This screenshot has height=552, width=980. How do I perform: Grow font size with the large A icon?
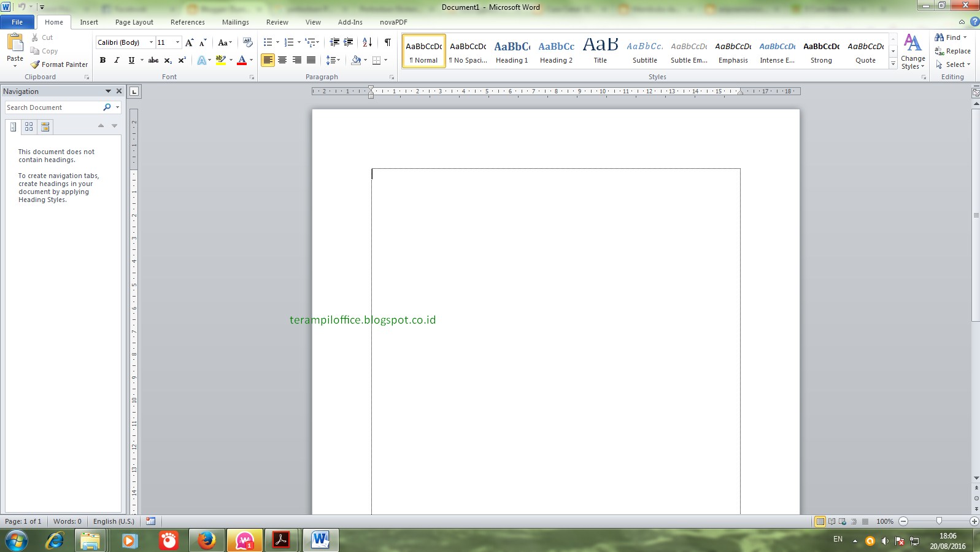(190, 42)
